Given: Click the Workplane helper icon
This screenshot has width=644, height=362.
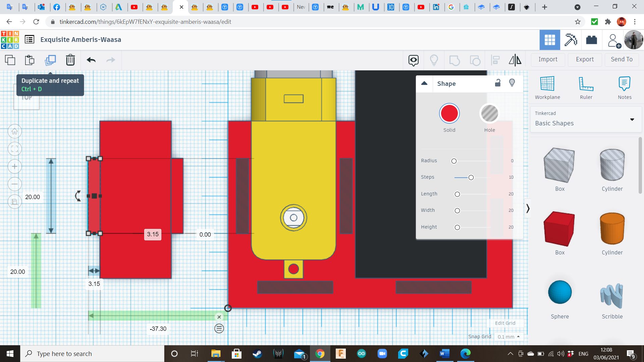Looking at the screenshot, I should (547, 87).
